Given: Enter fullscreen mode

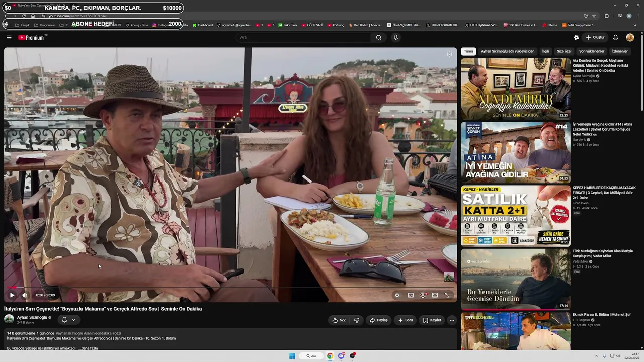Looking at the screenshot, I should pyautogui.click(x=447, y=295).
